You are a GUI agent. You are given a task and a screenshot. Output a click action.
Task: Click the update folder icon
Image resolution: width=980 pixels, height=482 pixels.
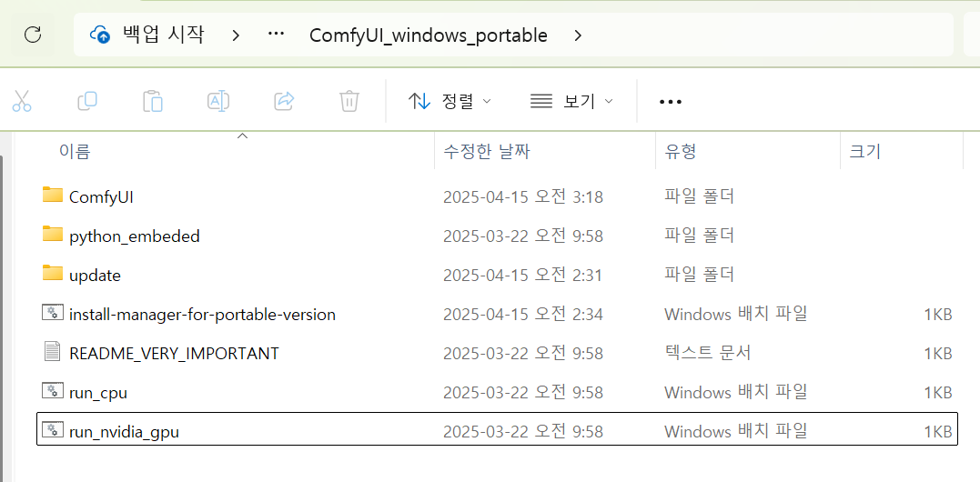(x=53, y=273)
